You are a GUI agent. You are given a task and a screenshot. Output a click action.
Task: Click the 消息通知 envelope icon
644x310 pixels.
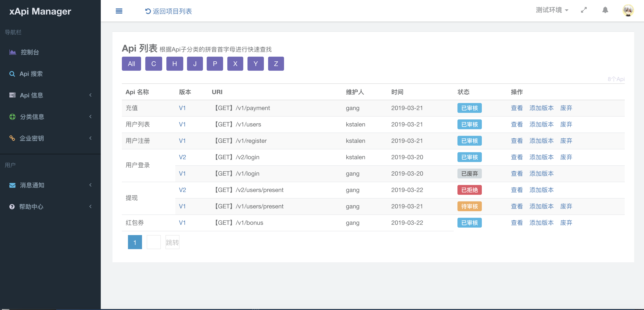12,185
